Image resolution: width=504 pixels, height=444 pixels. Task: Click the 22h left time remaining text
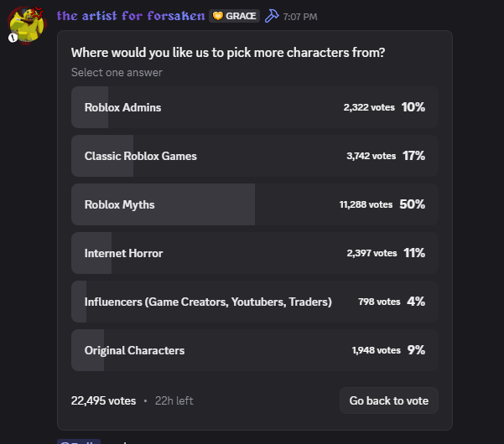174,401
